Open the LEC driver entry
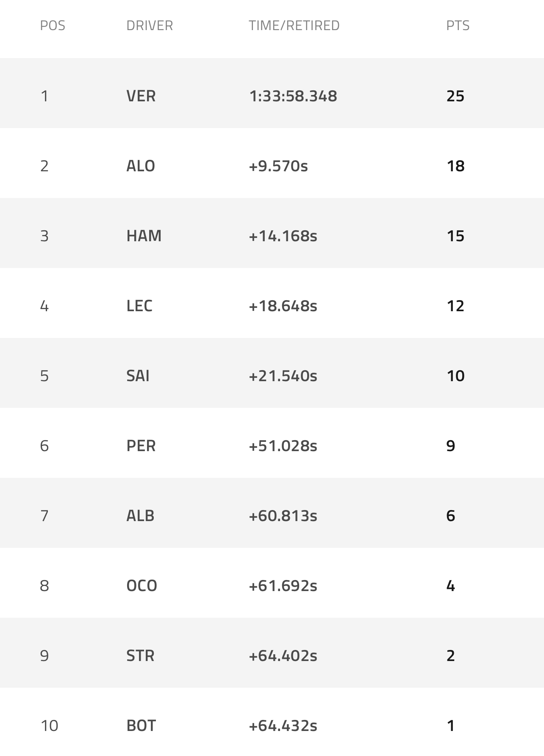 (139, 306)
